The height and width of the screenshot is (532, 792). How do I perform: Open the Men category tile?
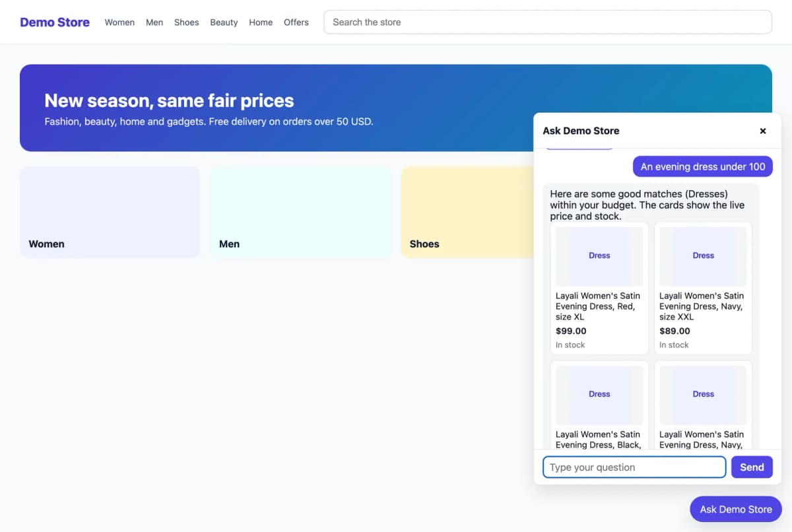(300, 212)
